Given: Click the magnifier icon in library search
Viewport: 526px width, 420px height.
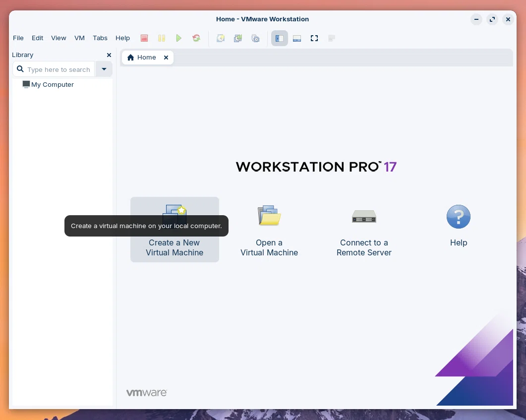Looking at the screenshot, I should [x=20, y=69].
